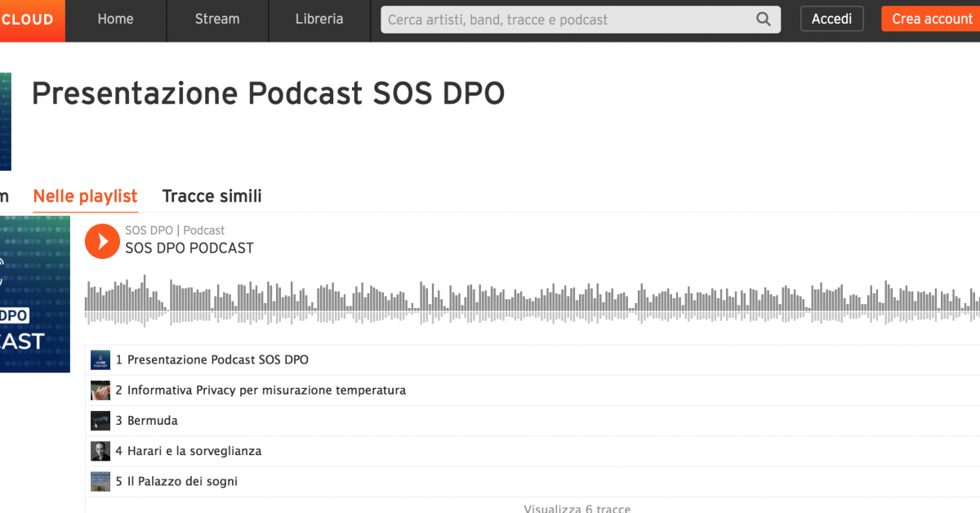Click thumbnail of Il Palazzo dei sogni track

tap(100, 481)
